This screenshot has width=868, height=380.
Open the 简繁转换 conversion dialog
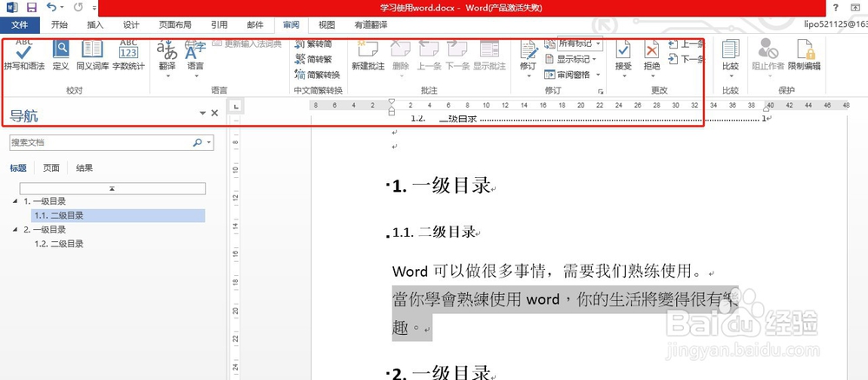point(317,75)
